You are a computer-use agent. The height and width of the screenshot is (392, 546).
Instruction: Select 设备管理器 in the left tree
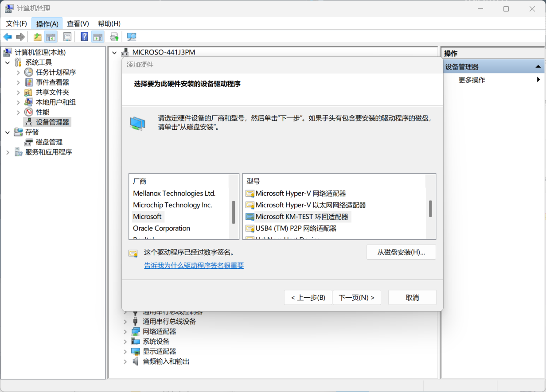pos(52,122)
